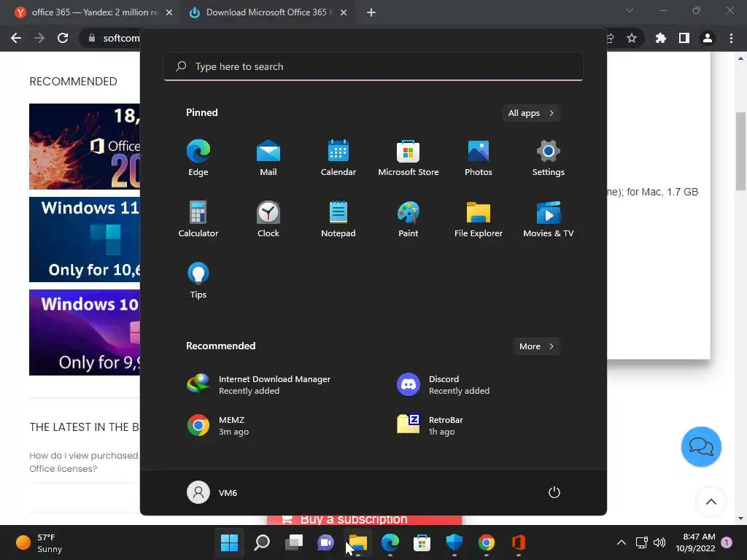
Task: Open the Tips app
Action: coord(198,281)
